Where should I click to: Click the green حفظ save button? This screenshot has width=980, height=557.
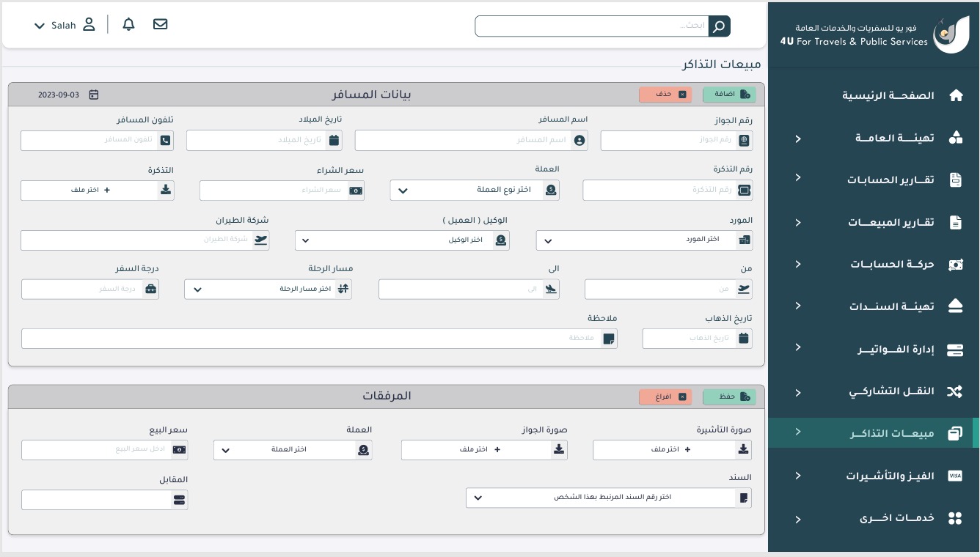point(729,396)
